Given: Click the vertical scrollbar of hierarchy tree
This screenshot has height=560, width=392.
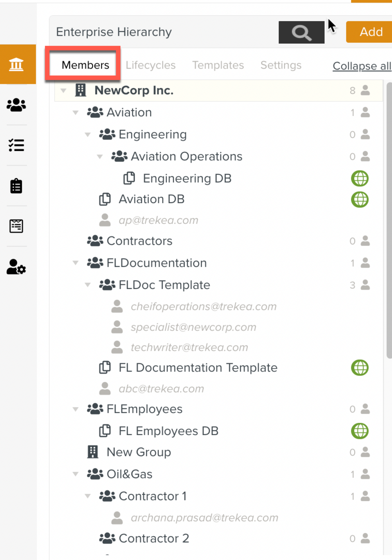Looking at the screenshot, I should (389, 220).
